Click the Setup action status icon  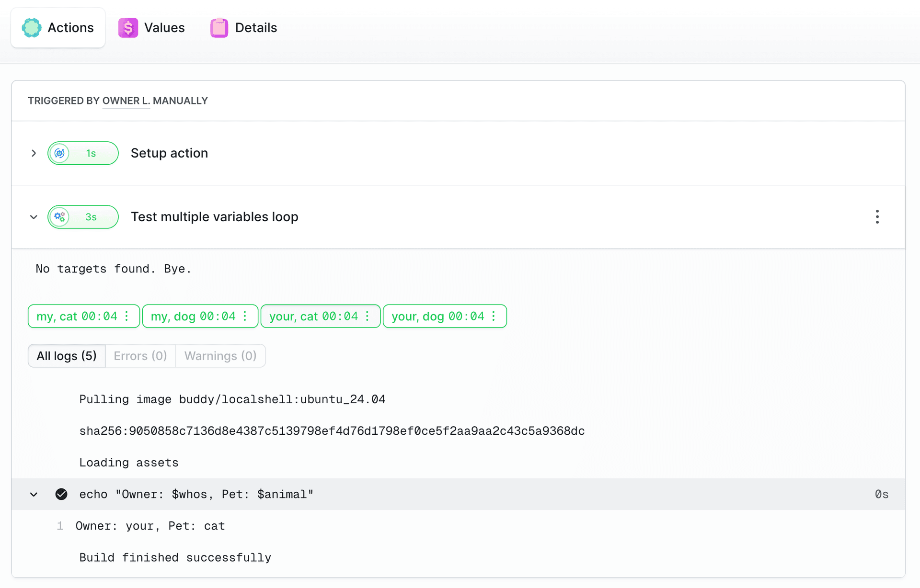[x=60, y=153]
